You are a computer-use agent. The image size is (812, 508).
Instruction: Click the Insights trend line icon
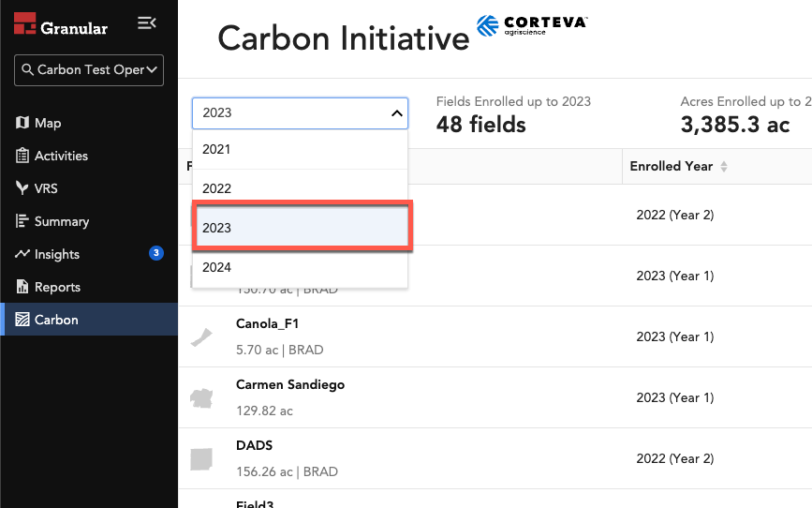(x=22, y=254)
